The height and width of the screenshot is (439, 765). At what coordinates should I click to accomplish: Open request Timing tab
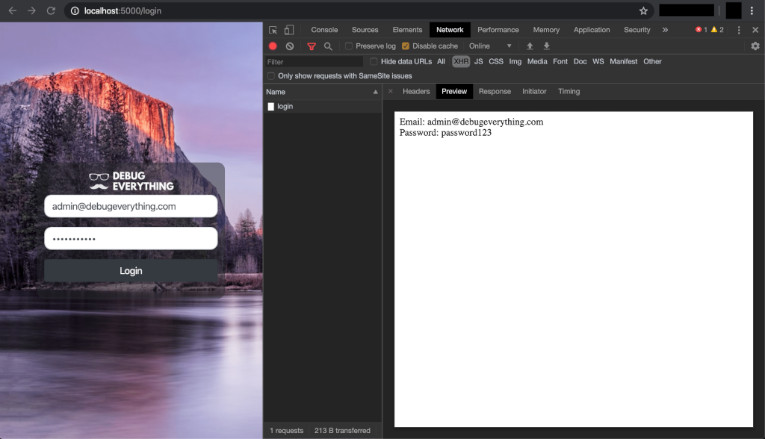(x=569, y=91)
